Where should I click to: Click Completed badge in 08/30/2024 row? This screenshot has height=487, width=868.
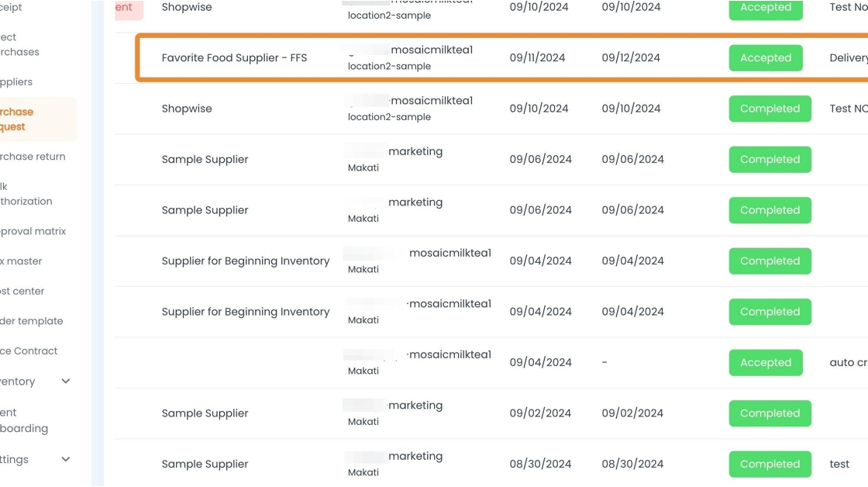tap(769, 464)
